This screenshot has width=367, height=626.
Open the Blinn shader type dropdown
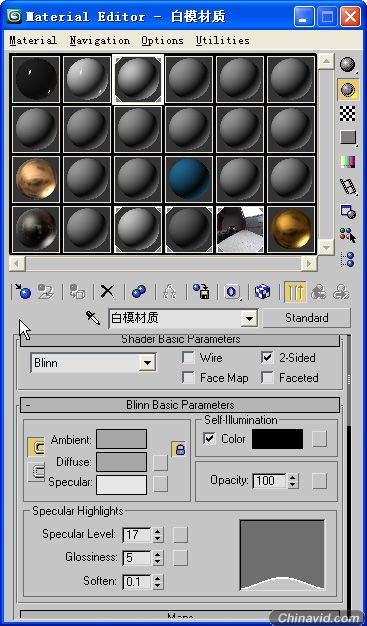pos(147,363)
